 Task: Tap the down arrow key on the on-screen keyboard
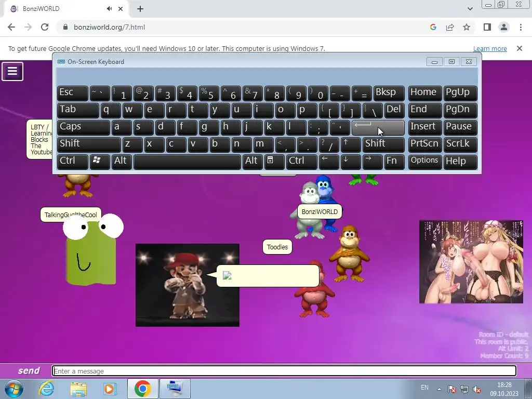coord(351,162)
